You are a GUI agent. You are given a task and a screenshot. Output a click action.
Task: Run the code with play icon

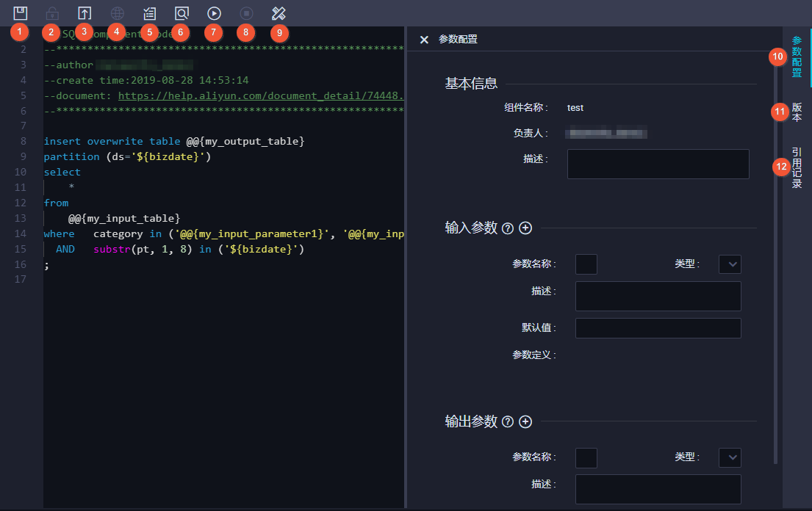pos(214,13)
